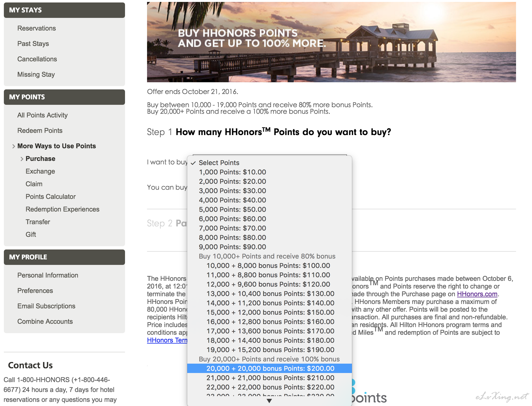Select 7,000 Points: $70.00
The image size is (532, 406).
click(x=270, y=228)
